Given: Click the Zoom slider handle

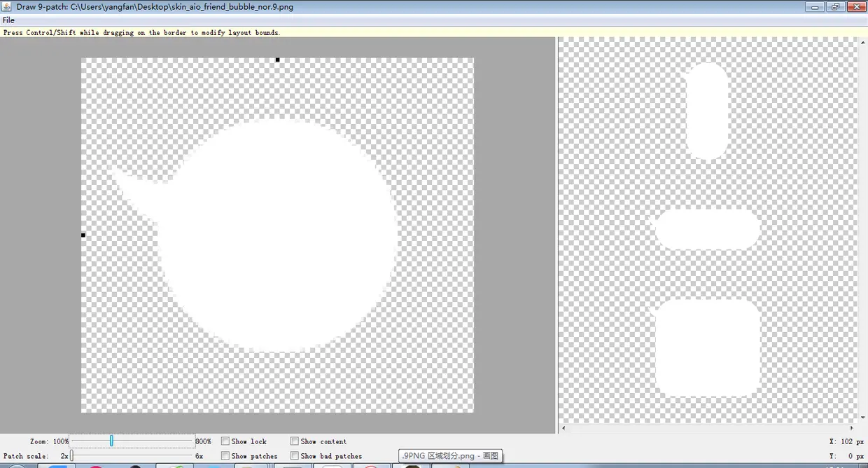Looking at the screenshot, I should (111, 441).
